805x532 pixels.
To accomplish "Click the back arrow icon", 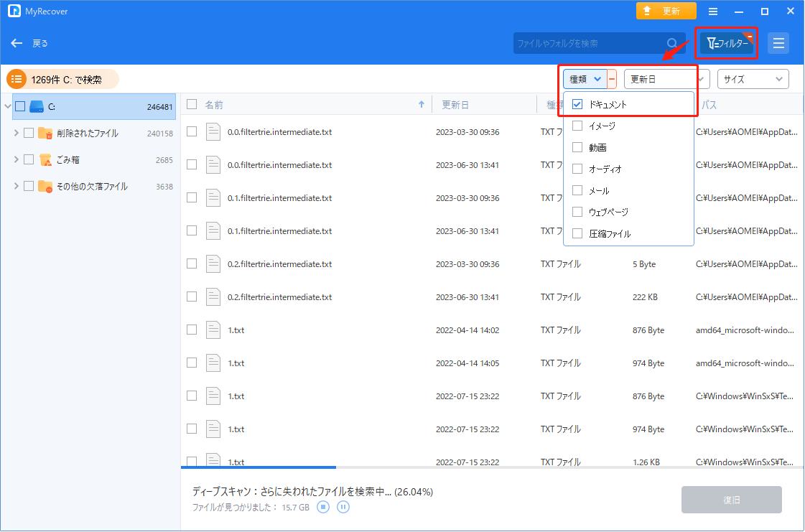I will pos(17,43).
